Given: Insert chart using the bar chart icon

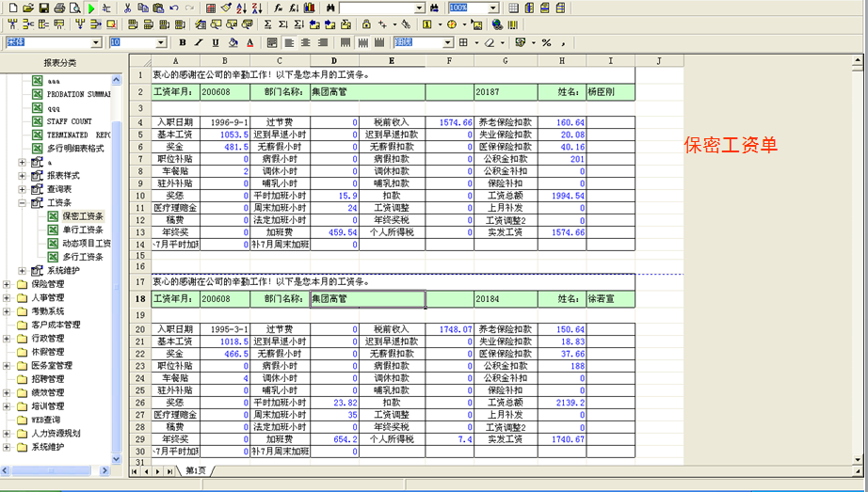Looking at the screenshot, I should (309, 8).
